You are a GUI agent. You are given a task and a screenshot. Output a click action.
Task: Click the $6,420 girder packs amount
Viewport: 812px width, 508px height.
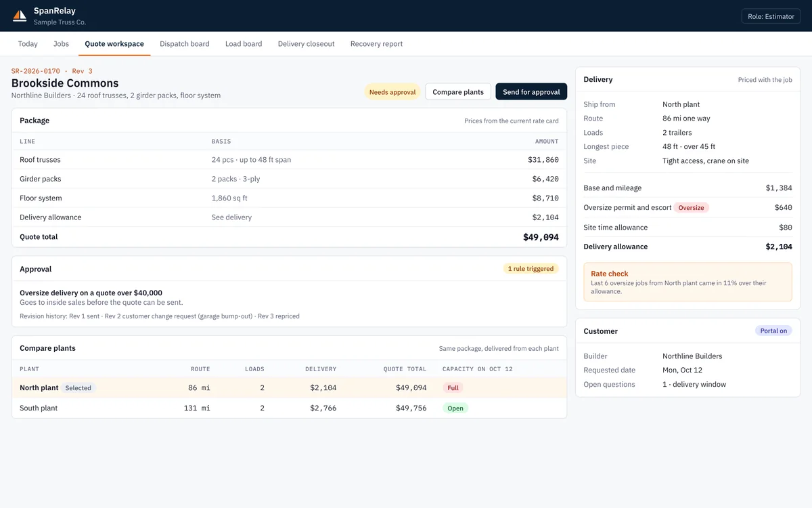[x=545, y=179]
